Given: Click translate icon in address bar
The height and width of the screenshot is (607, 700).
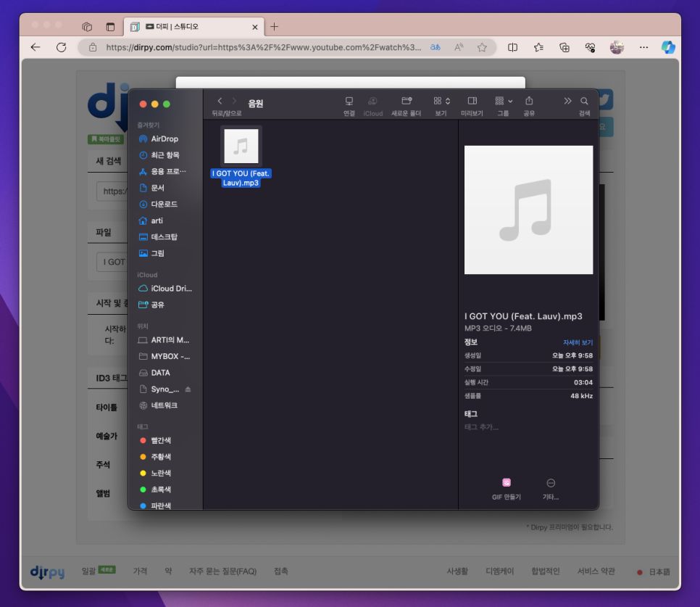Looking at the screenshot, I should click(436, 47).
